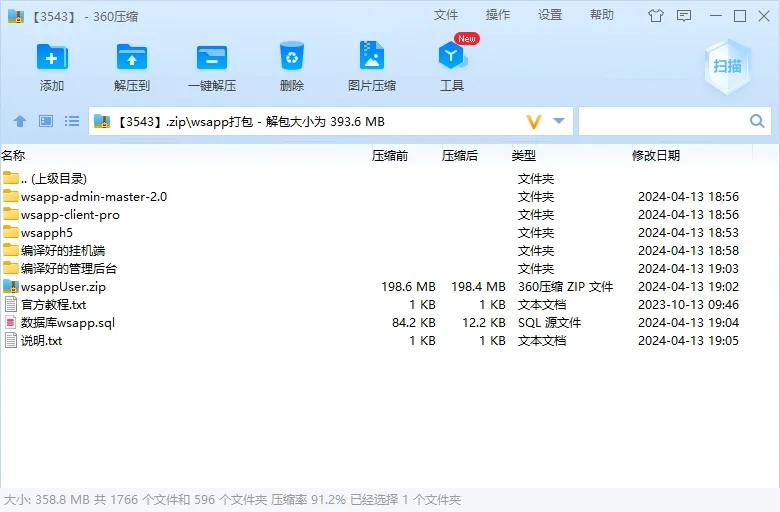
Task: Click the date 2023-10-13 09:46
Action: click(x=688, y=305)
